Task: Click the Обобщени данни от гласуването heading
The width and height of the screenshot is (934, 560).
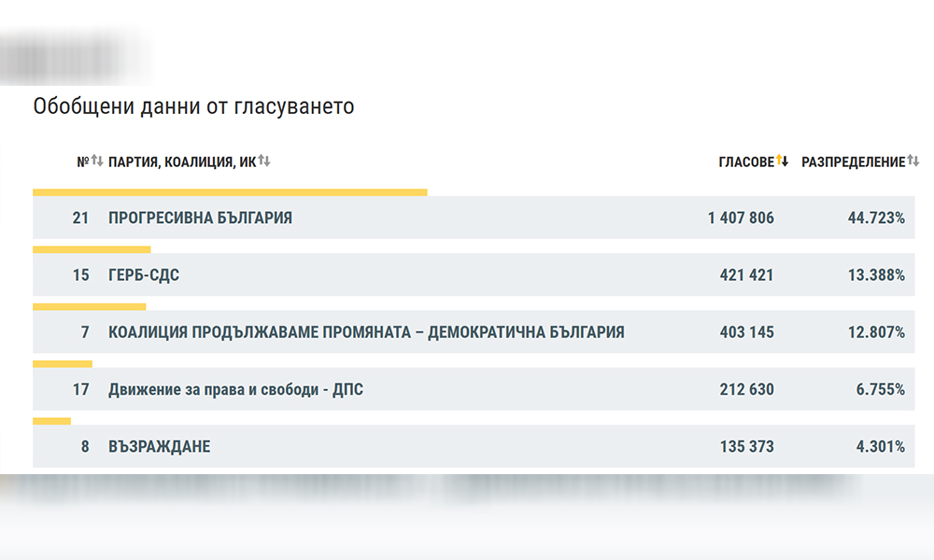Action: click(x=193, y=106)
